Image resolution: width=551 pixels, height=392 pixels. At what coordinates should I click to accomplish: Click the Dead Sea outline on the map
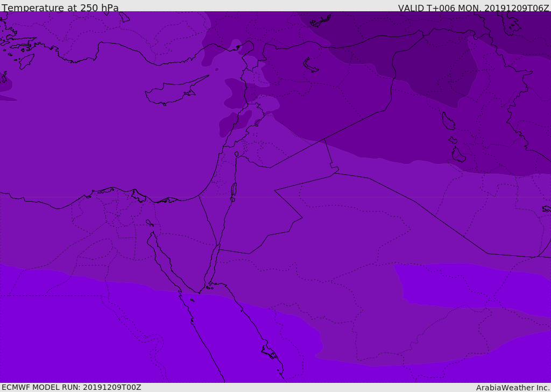point(234,192)
